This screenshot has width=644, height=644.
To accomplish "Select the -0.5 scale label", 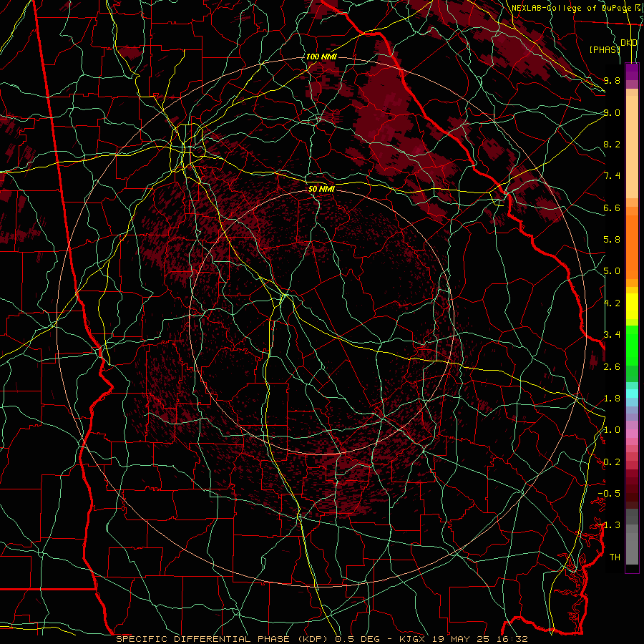I will tap(609, 494).
